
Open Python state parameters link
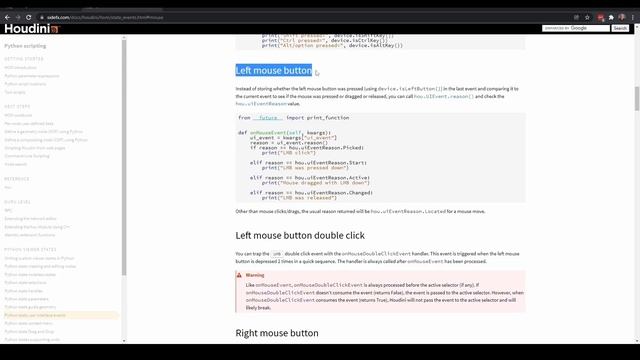pyautogui.click(x=27, y=299)
